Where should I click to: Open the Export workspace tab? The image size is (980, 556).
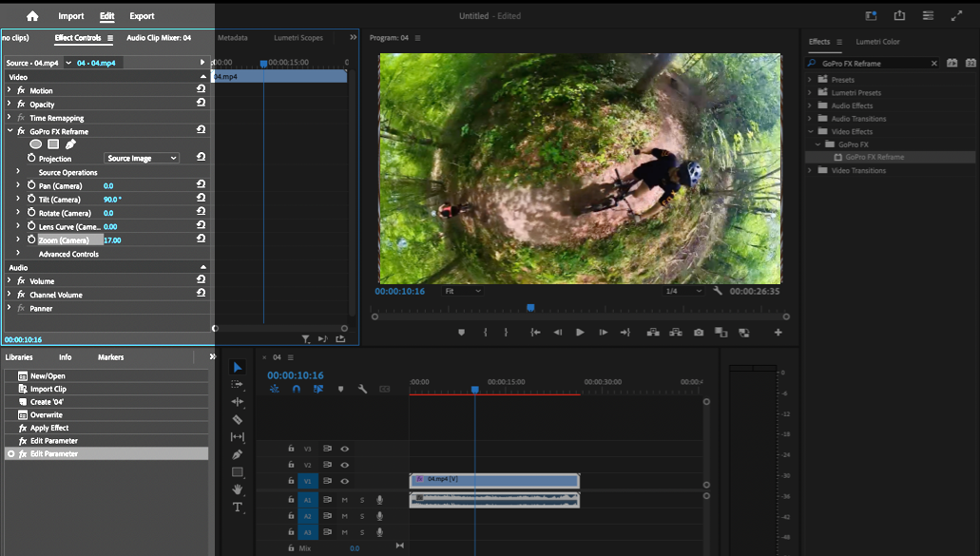point(142,16)
